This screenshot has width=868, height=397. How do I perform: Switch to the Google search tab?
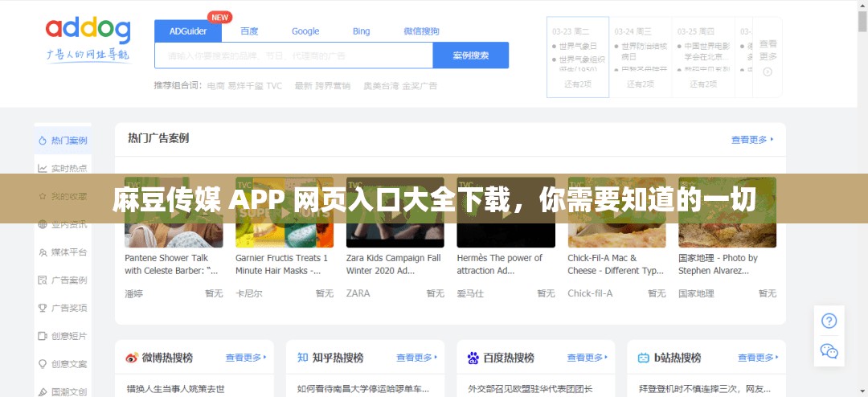point(305,31)
